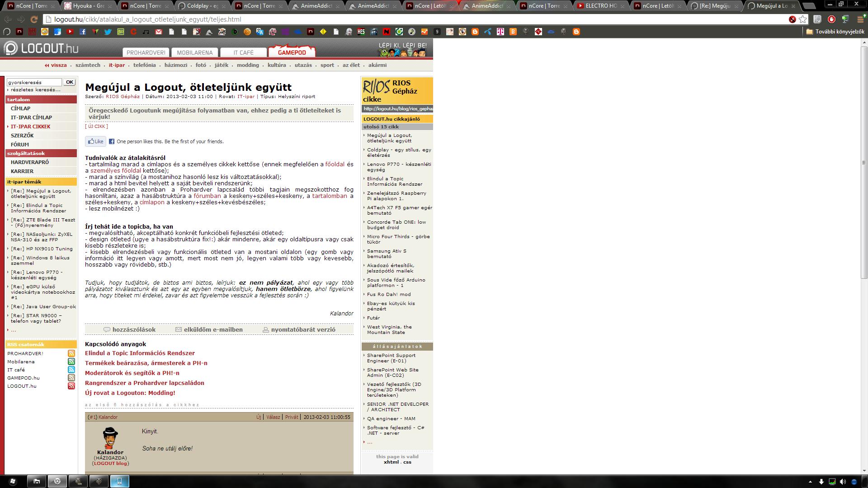
Task: Open the Gmail envelope bookmark
Action: 159,32
